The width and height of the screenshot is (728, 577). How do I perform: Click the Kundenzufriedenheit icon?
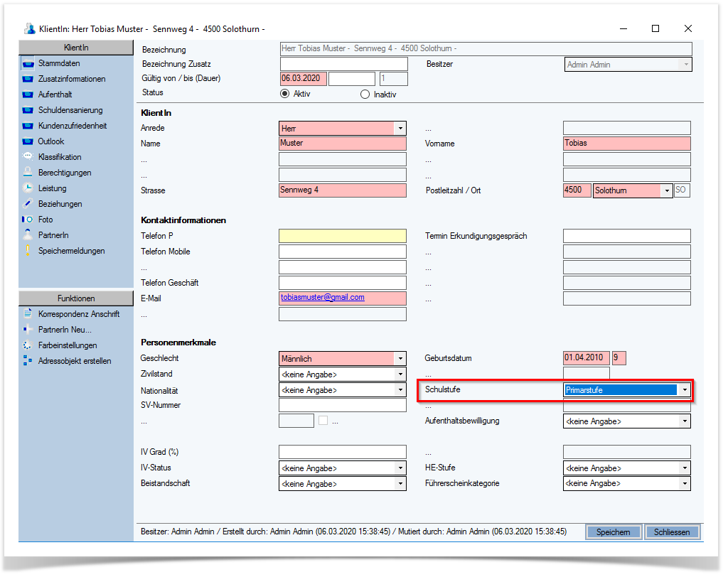tap(28, 126)
